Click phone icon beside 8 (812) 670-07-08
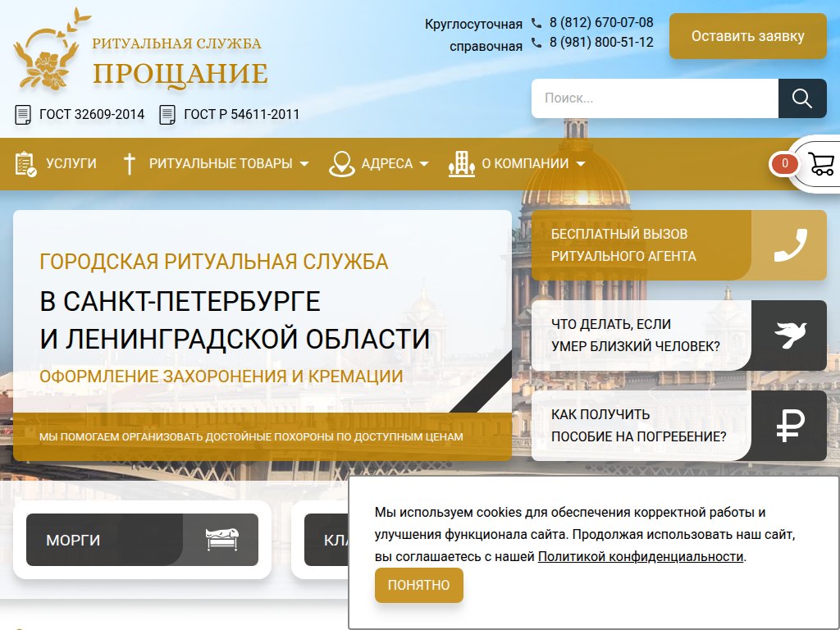Screen dimensions: 840x630 pyautogui.click(x=536, y=22)
